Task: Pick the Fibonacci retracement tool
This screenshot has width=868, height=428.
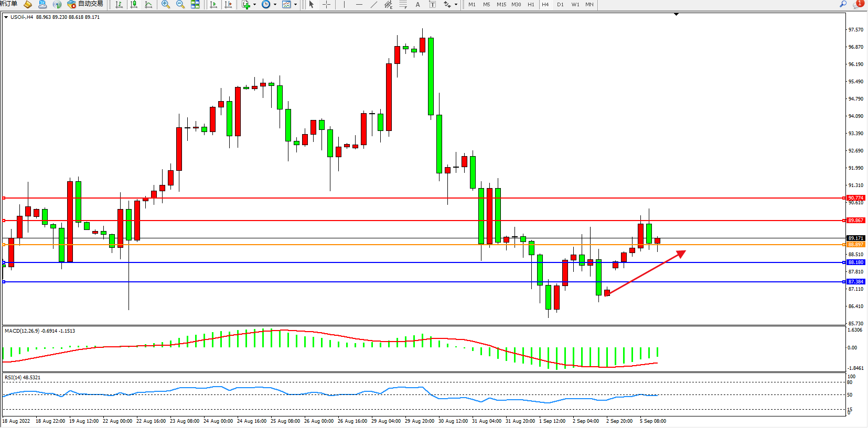Action: [403, 4]
